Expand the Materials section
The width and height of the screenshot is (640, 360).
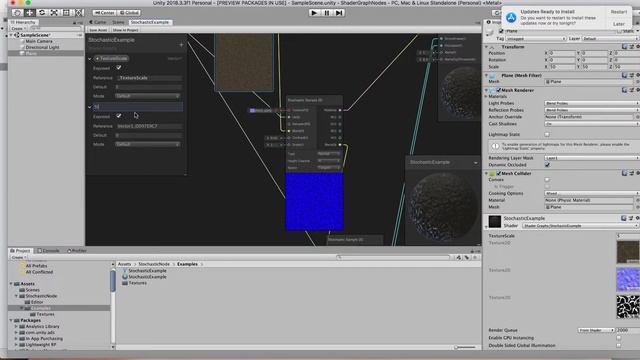(486, 96)
